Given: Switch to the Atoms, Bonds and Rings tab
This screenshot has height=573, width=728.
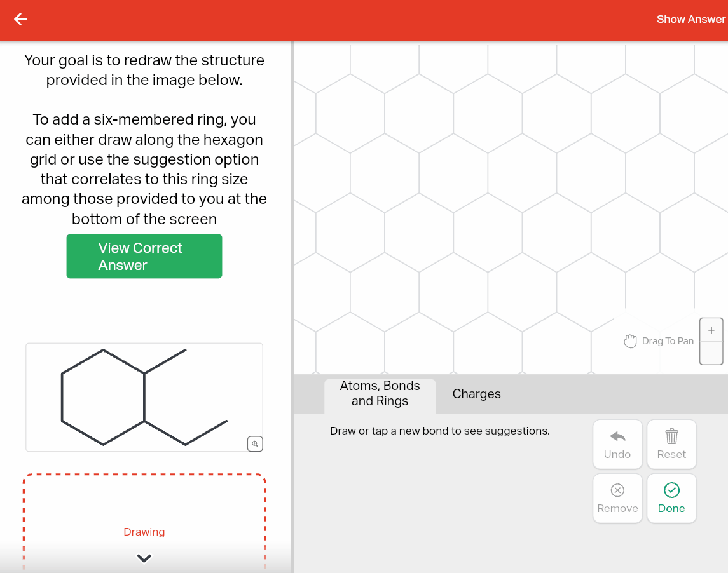Looking at the screenshot, I should (x=380, y=393).
